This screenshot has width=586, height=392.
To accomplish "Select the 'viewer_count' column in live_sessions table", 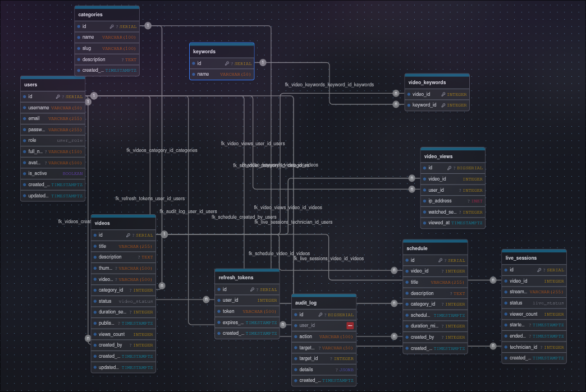I will [x=534, y=315].
